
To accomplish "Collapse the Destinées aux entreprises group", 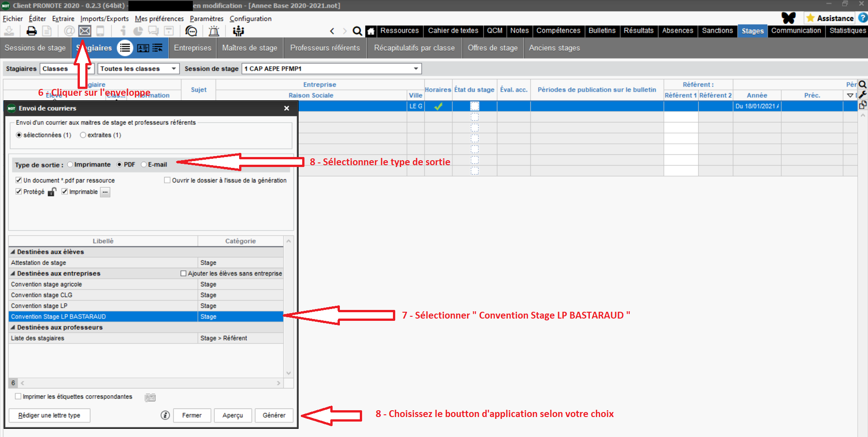I will click(13, 274).
